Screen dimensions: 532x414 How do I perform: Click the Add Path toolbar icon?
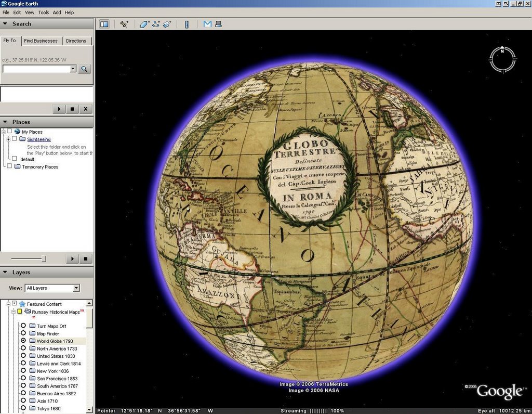[x=156, y=24]
